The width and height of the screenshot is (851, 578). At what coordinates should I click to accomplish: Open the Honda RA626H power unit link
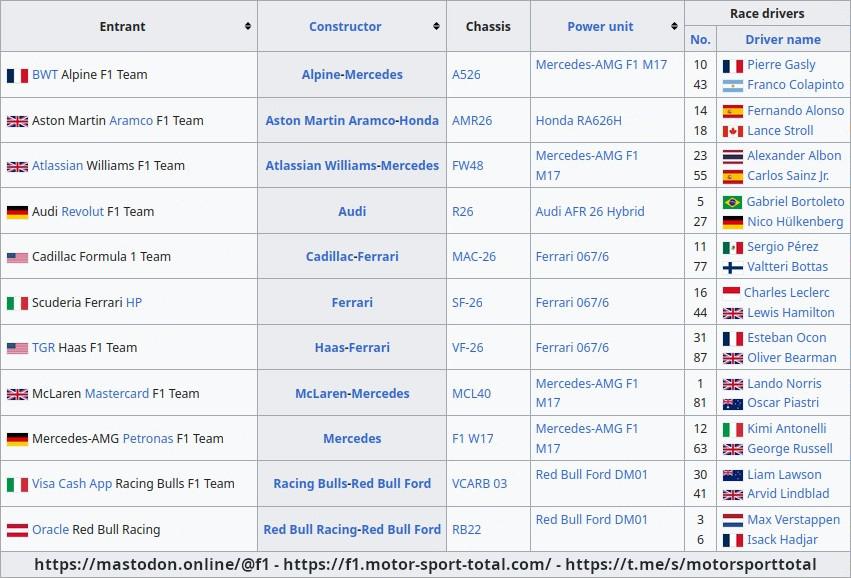578,121
